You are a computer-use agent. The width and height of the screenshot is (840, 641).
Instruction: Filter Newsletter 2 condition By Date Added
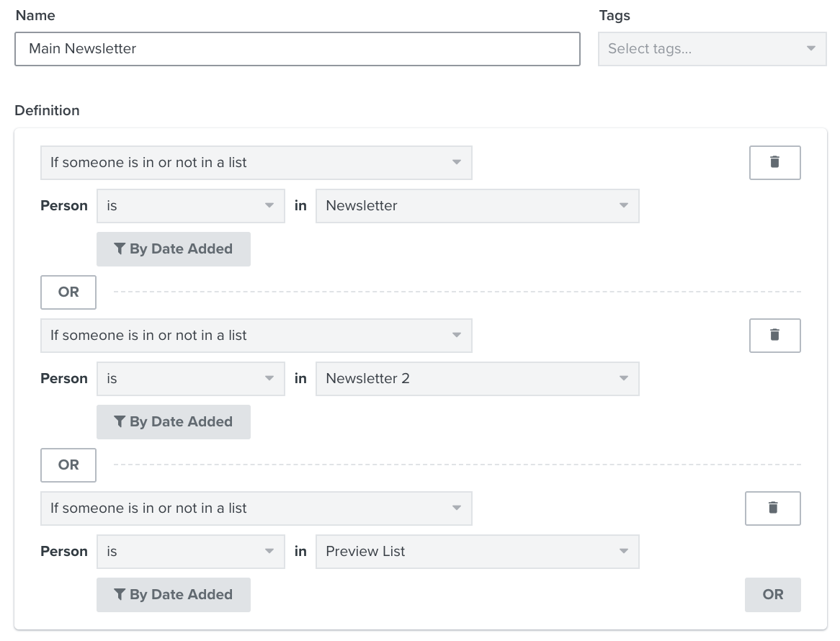click(x=174, y=422)
